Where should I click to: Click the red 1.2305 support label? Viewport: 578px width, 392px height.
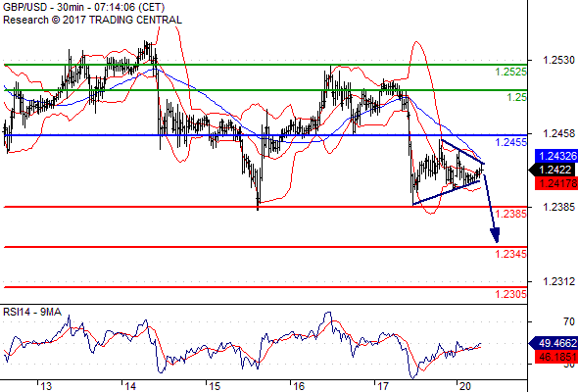(510, 294)
